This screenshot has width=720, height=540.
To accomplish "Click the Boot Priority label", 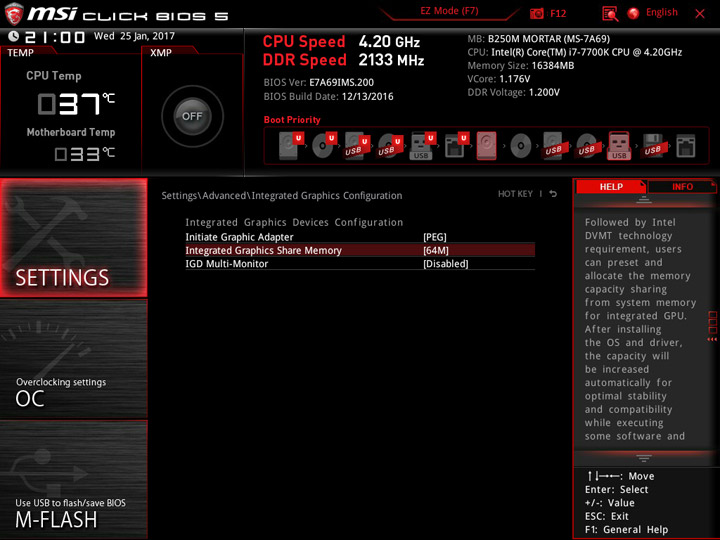I will (292, 119).
